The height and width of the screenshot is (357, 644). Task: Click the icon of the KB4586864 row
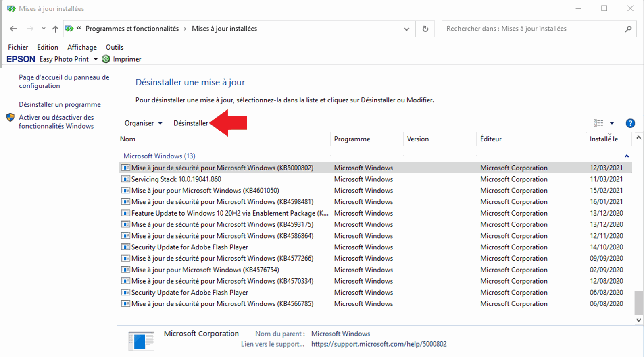click(125, 236)
